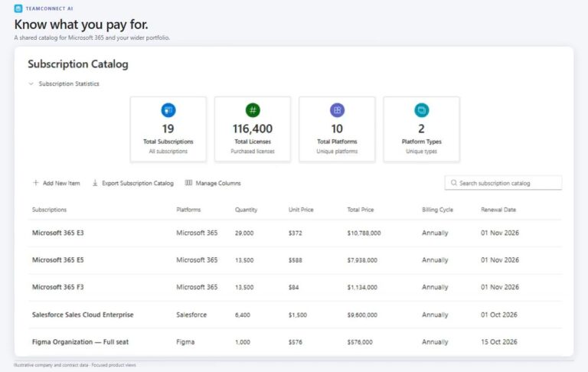Click the Salesforce platform cell

191,315
